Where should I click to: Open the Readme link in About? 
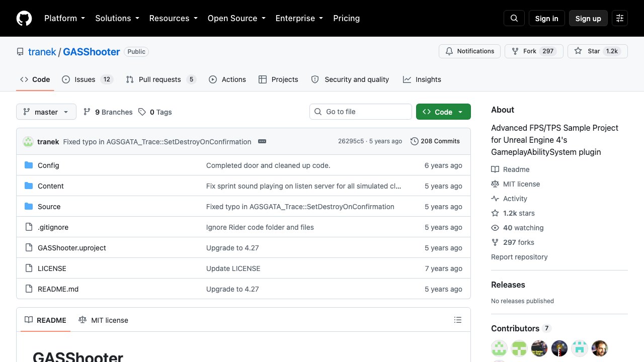[510, 169]
